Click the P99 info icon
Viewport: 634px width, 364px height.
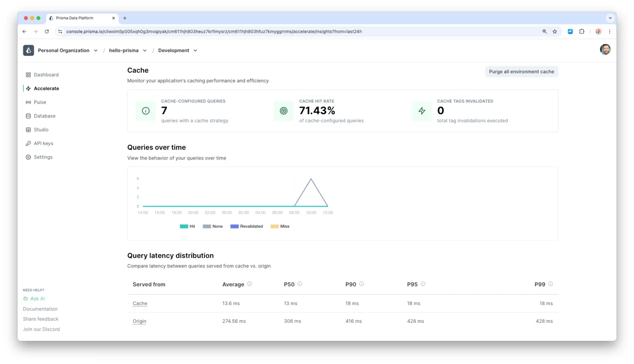coord(551,284)
